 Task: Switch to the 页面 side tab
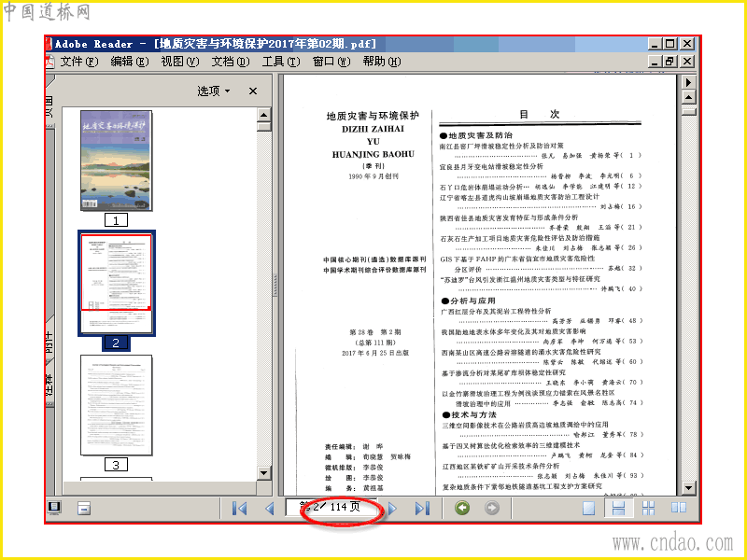[x=49, y=105]
